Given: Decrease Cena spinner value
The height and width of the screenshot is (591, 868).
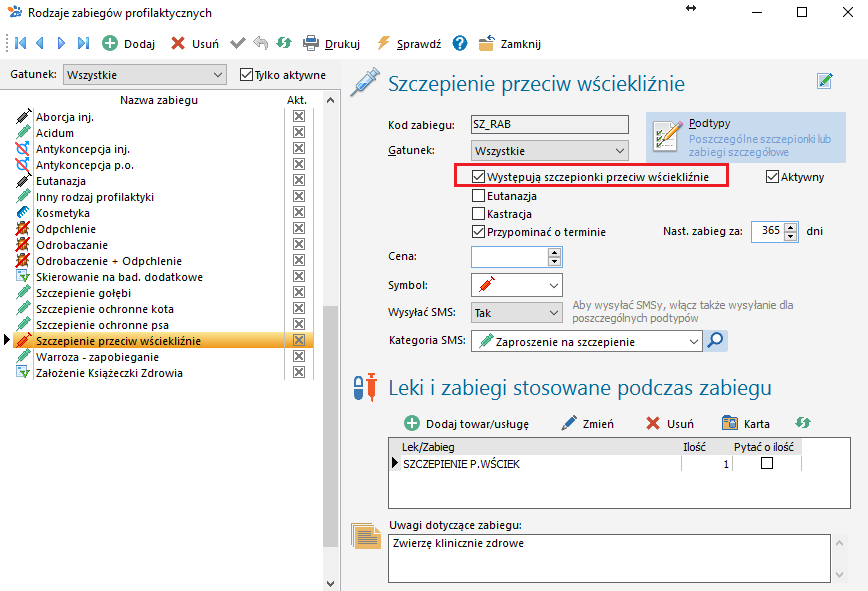Looking at the screenshot, I should (554, 261).
